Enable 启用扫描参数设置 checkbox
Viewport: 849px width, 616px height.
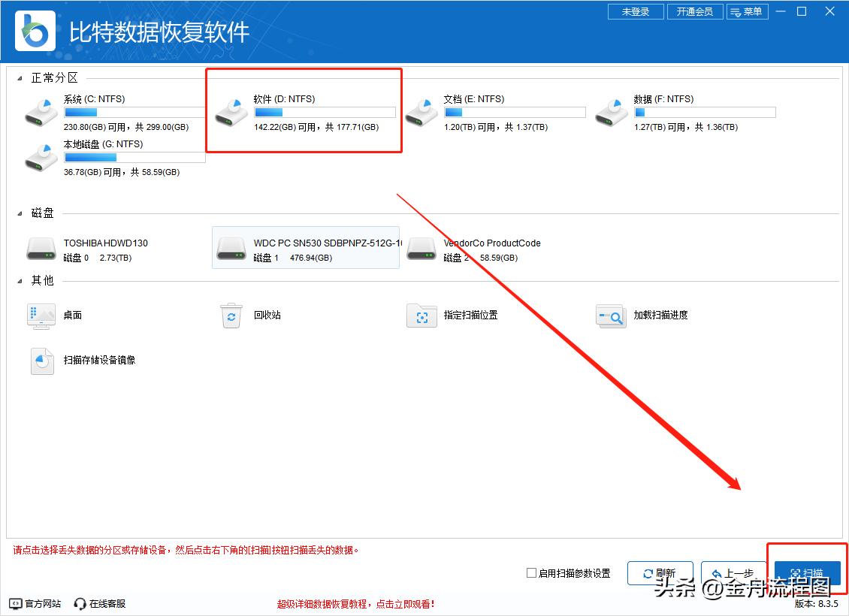(530, 572)
